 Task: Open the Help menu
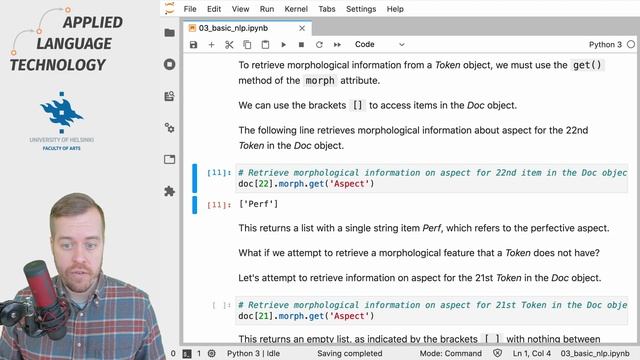point(395,9)
